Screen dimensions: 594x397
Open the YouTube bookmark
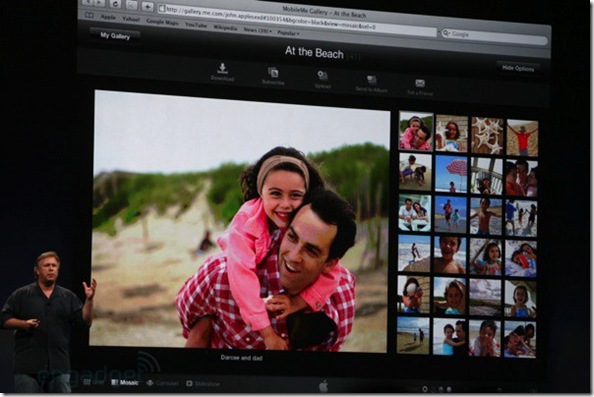(196, 25)
